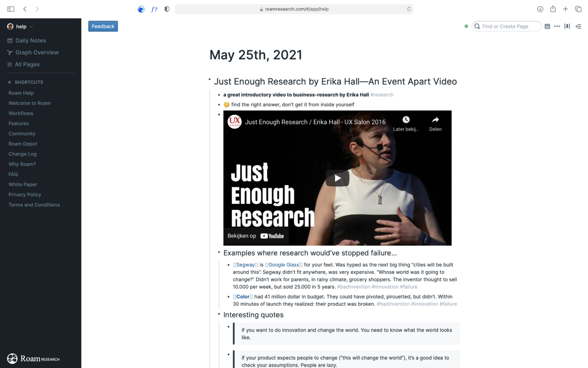Click #failure tag in the Color block

tap(448, 304)
